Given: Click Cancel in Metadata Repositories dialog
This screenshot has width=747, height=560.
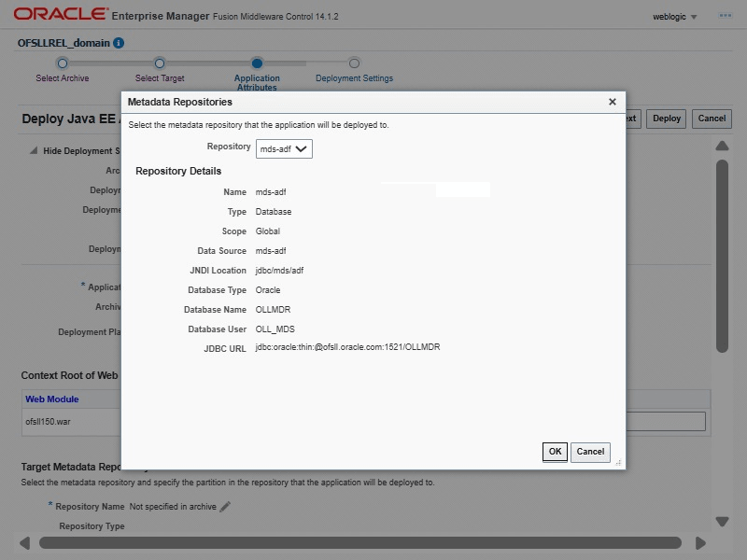Looking at the screenshot, I should point(590,452).
